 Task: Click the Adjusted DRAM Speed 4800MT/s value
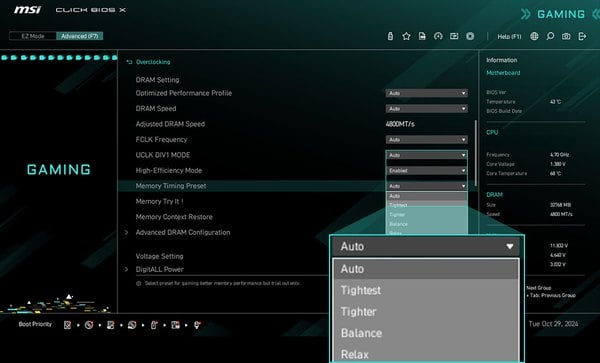(x=400, y=124)
